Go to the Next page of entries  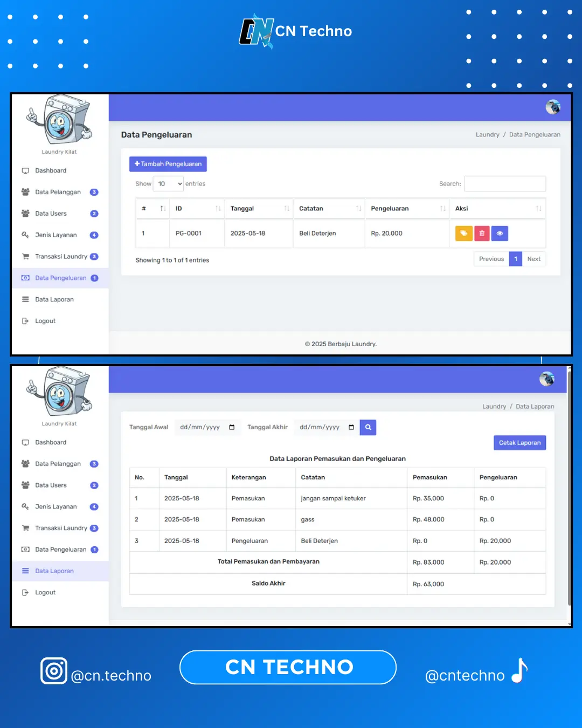(x=533, y=259)
